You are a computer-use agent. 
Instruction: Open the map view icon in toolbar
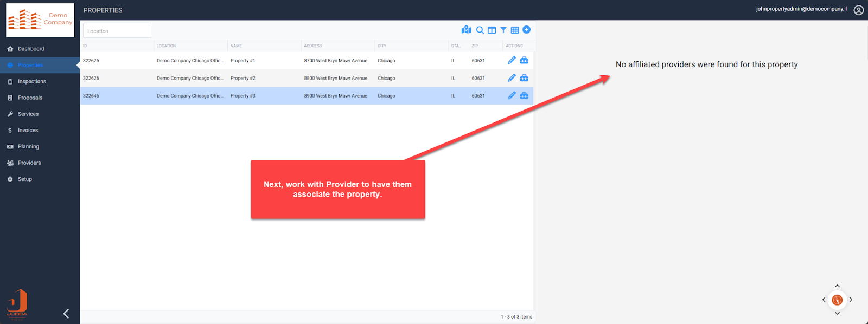(x=466, y=30)
